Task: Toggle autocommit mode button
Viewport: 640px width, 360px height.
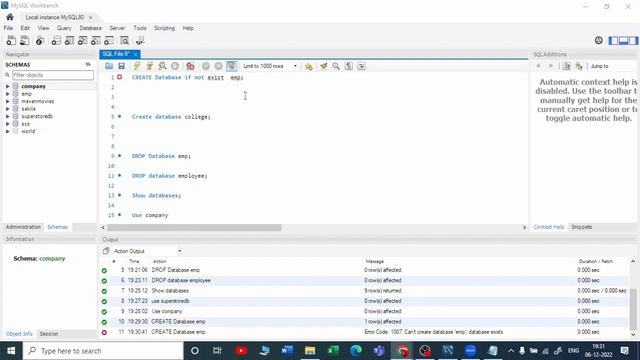Action: click(x=231, y=66)
